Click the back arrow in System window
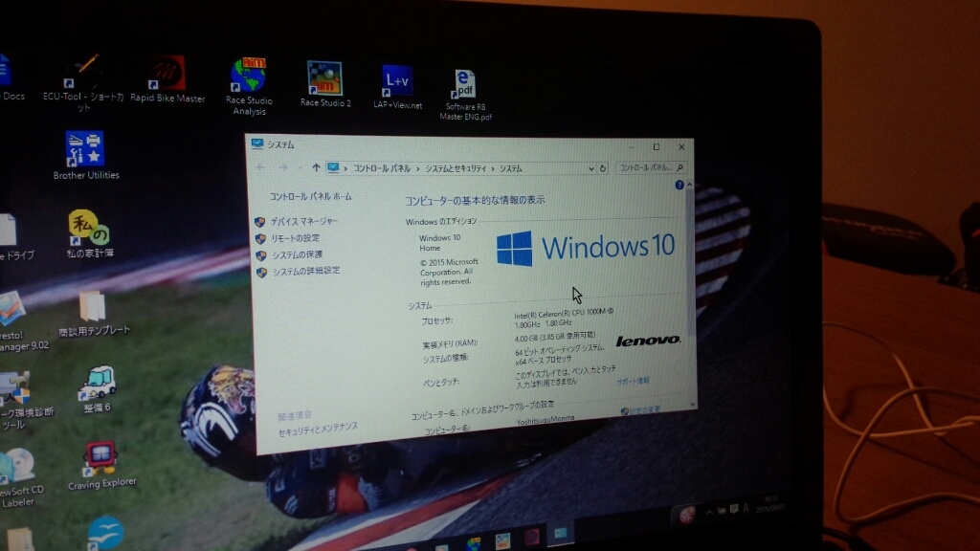Screen dimensions: 980x551 click(261, 167)
